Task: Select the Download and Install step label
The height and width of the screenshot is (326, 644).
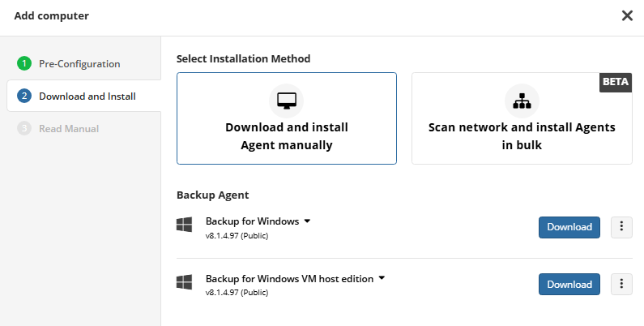Action: coord(87,96)
